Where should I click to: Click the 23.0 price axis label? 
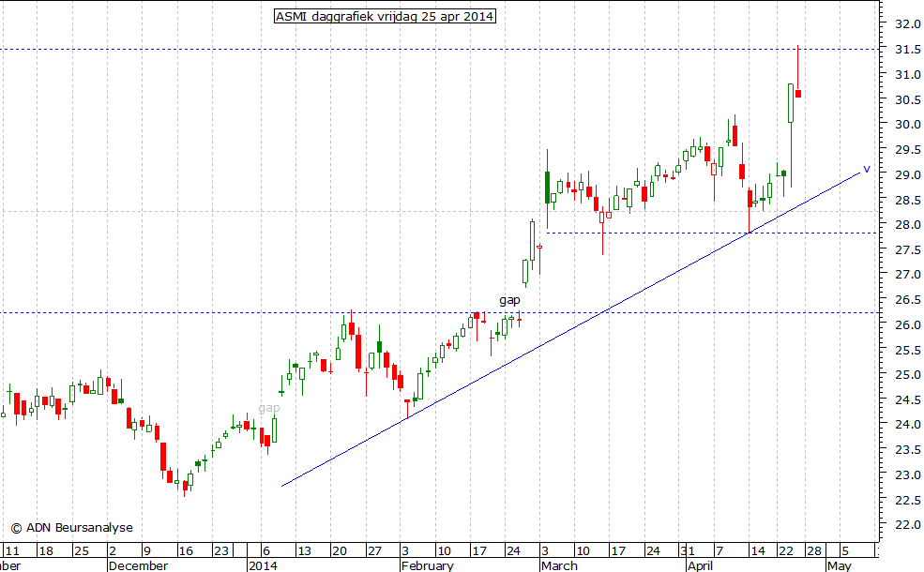click(x=907, y=474)
